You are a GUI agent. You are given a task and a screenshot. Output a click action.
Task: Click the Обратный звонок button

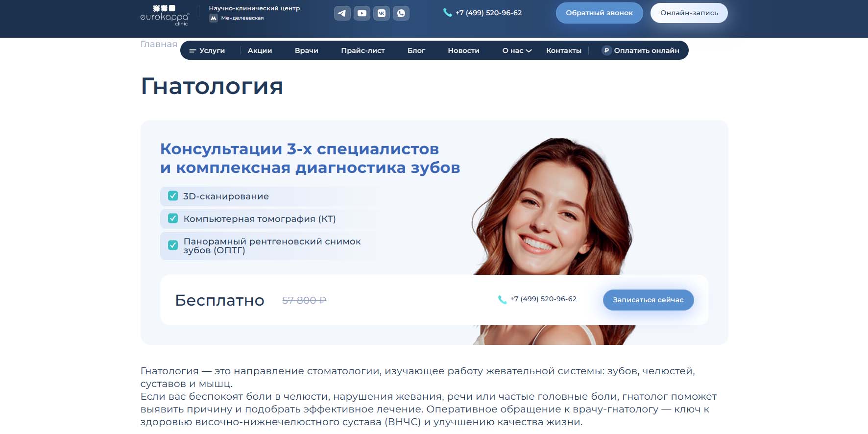(599, 13)
